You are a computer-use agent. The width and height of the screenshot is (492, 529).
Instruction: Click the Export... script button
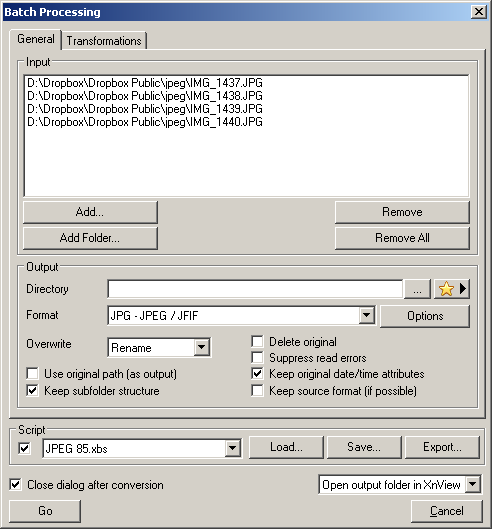pos(442,447)
